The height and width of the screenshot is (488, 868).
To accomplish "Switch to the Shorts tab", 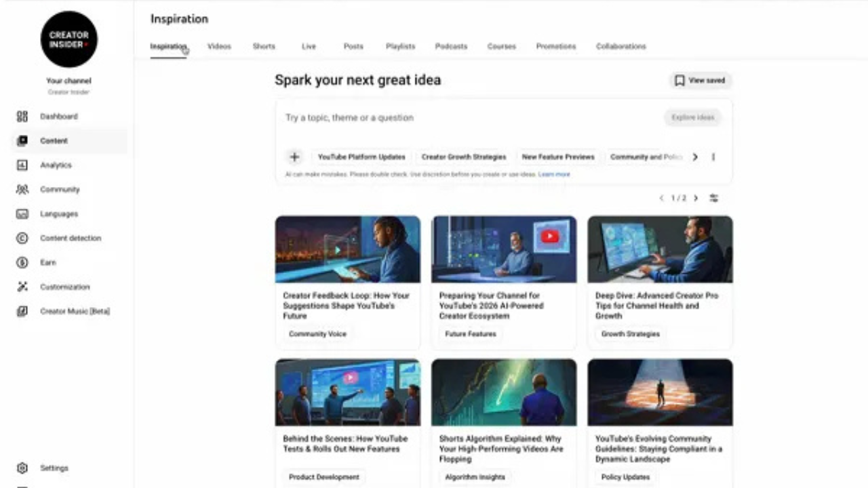I will point(264,47).
